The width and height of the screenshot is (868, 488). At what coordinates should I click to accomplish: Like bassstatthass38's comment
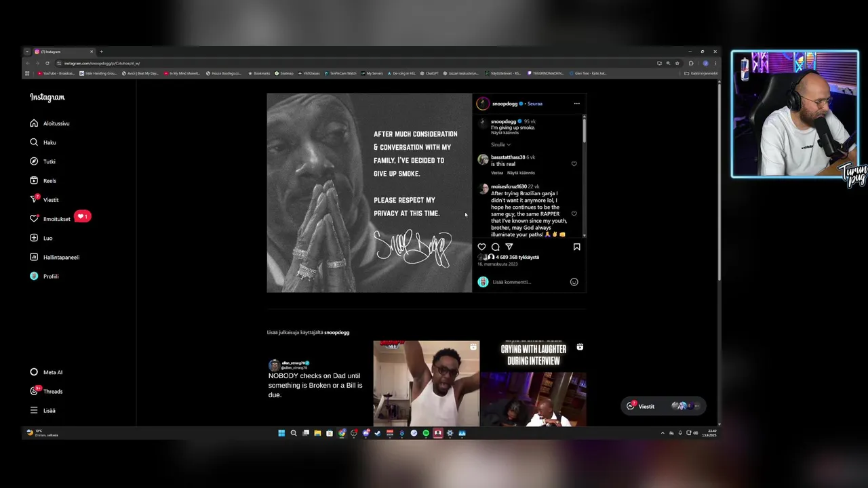[574, 164]
